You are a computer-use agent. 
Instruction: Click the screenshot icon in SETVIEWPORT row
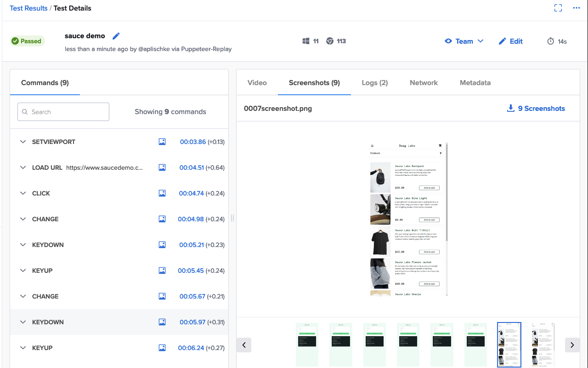pos(162,142)
